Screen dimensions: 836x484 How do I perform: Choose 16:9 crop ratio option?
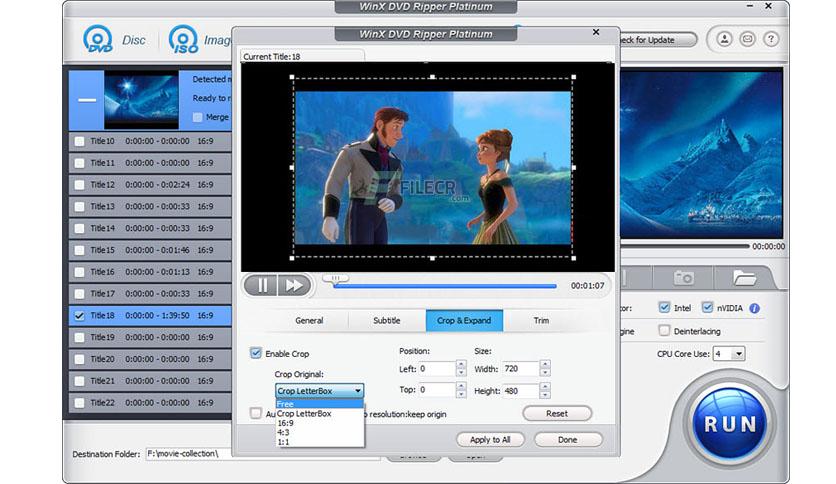click(x=319, y=423)
